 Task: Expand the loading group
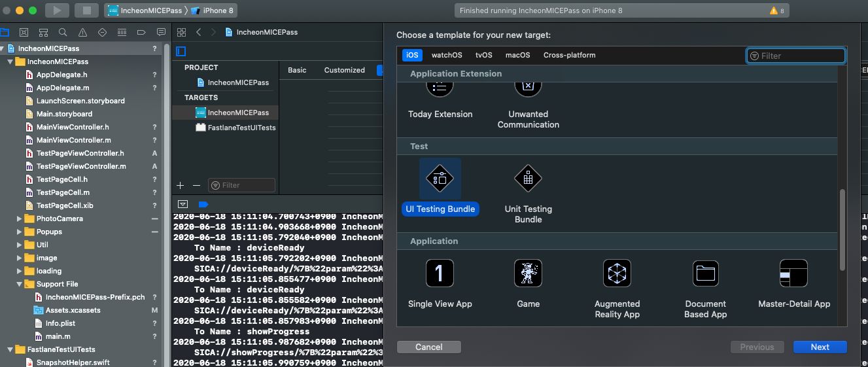(x=19, y=271)
